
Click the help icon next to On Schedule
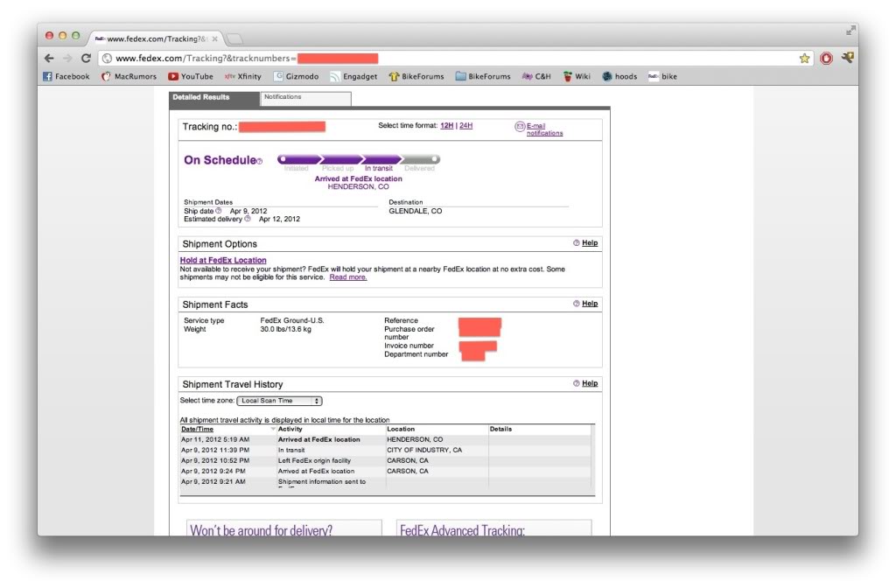[259, 162]
